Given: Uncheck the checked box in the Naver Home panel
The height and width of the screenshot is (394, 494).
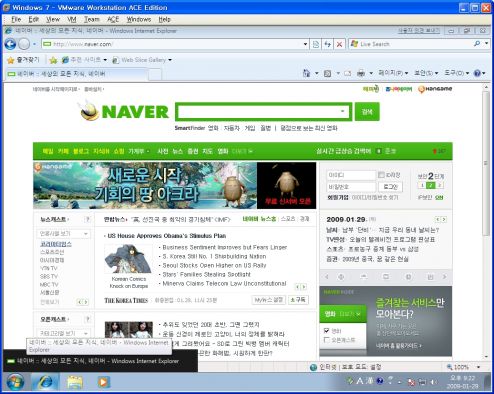Looking at the screenshot, I should 327,331.
